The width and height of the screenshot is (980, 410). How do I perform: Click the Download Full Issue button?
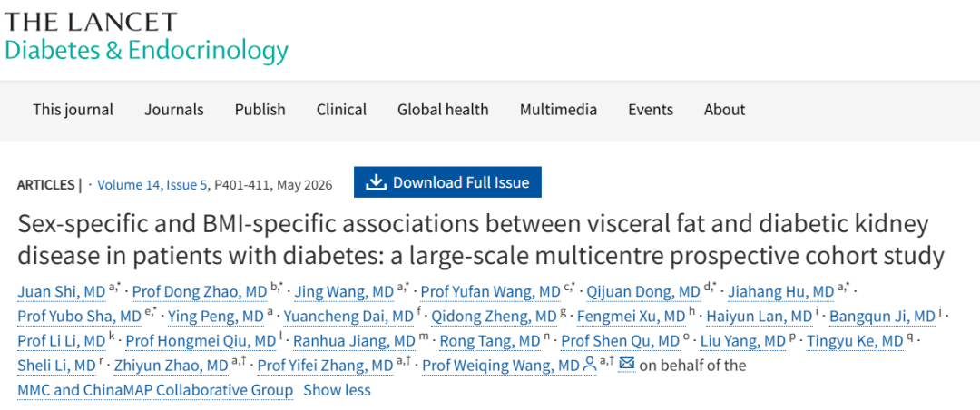[x=447, y=182]
